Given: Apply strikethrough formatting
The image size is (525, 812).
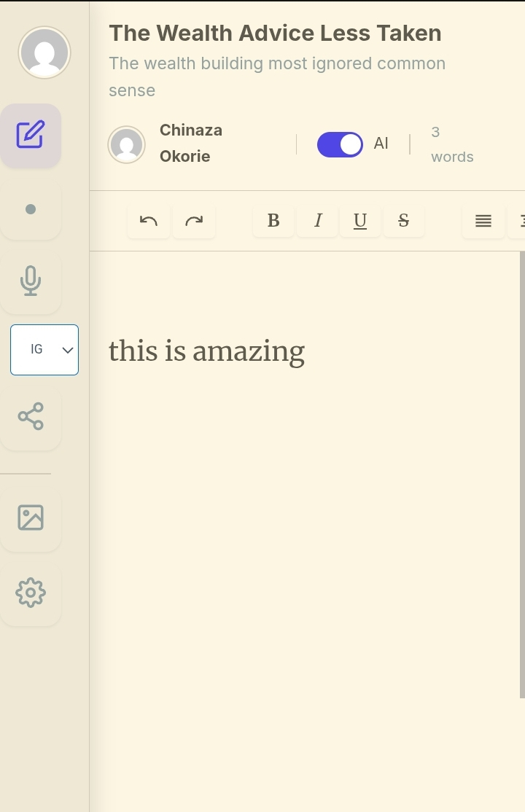Looking at the screenshot, I should click(x=403, y=221).
